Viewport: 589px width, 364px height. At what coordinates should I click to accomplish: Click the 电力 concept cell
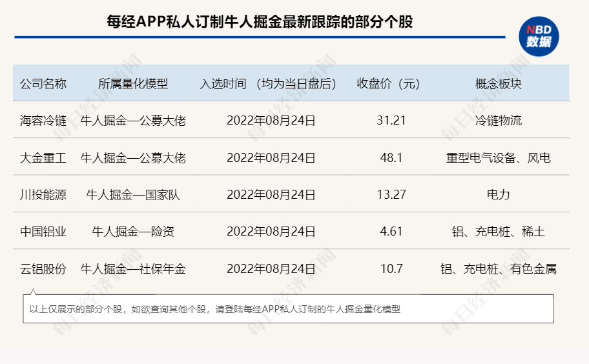coord(498,195)
